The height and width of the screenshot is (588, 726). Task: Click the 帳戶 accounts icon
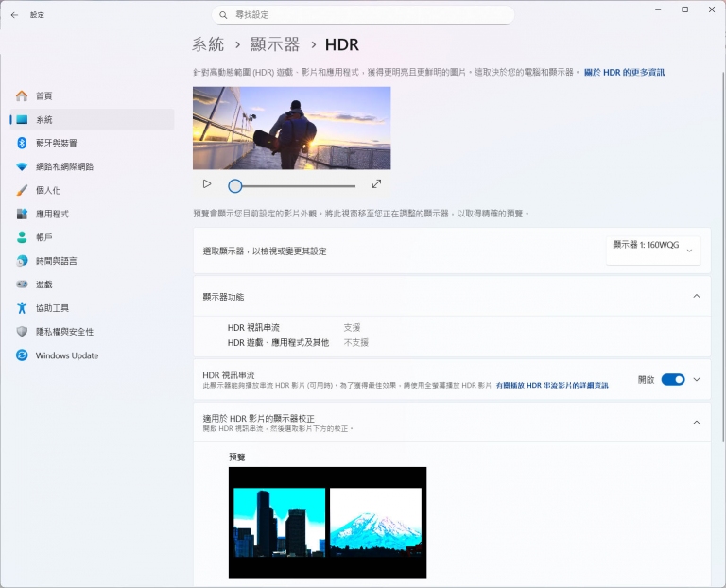tap(22, 237)
